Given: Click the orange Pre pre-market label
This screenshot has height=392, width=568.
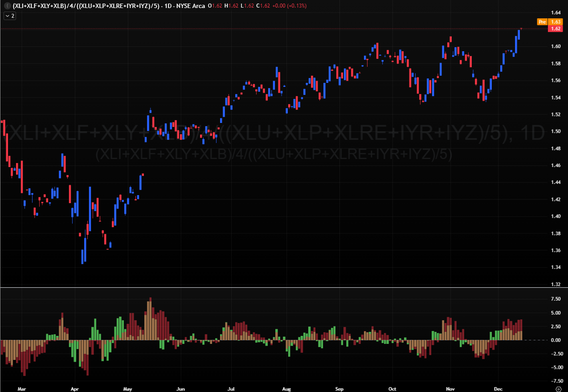Looking at the screenshot, I should tap(542, 22).
